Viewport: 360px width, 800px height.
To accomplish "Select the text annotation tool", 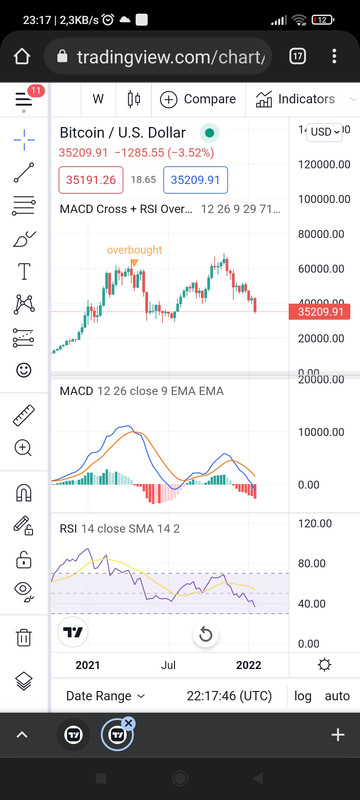I will coord(24,271).
